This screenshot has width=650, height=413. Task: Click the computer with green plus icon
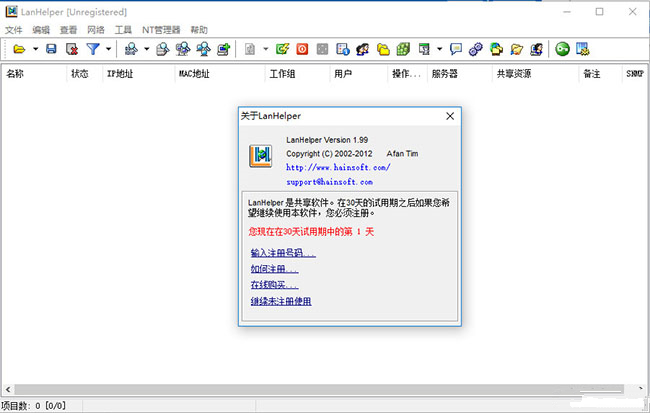pos(224,49)
